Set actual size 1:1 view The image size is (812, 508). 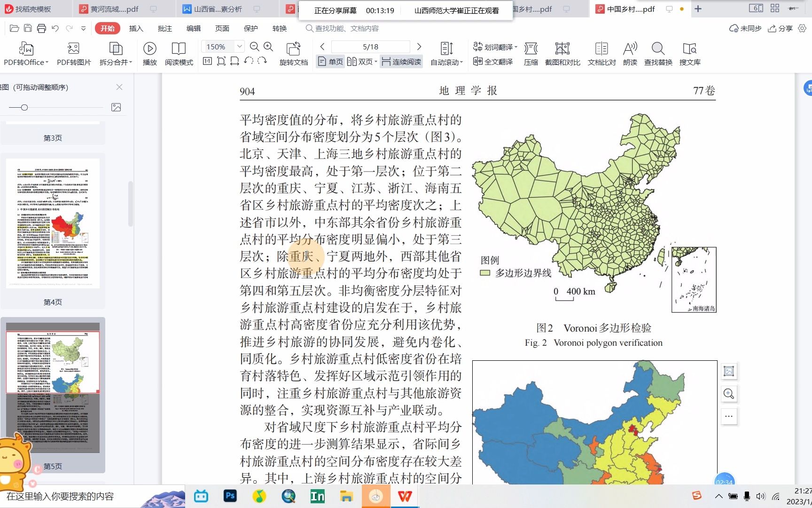[x=207, y=61]
